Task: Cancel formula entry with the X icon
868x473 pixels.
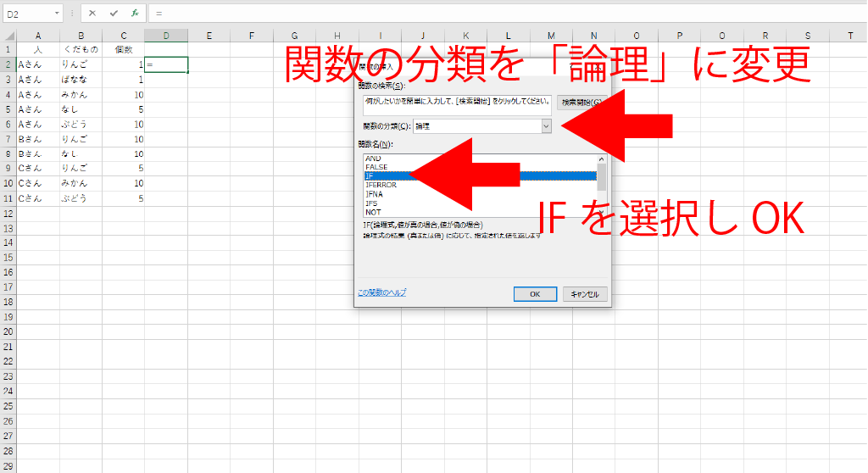Action: (x=92, y=14)
